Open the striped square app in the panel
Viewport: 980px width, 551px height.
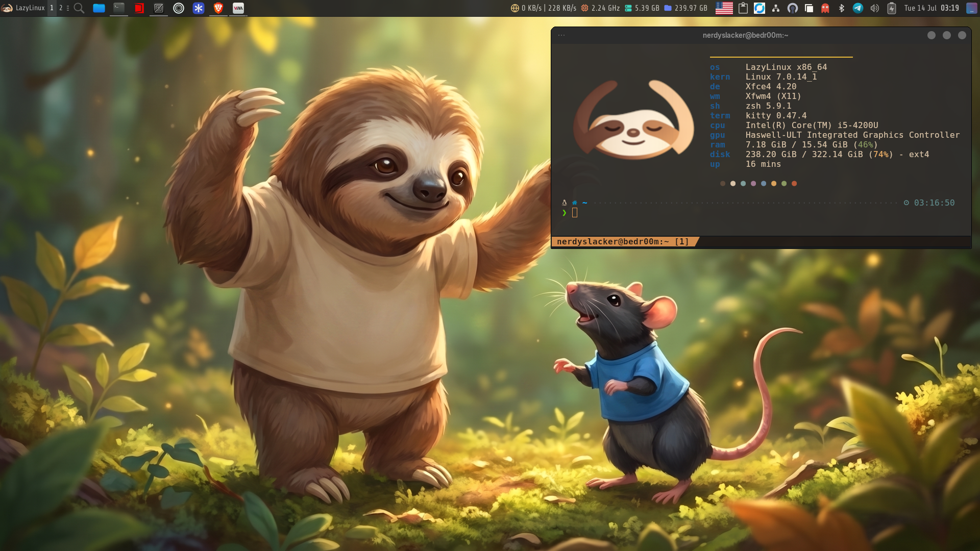point(159,8)
